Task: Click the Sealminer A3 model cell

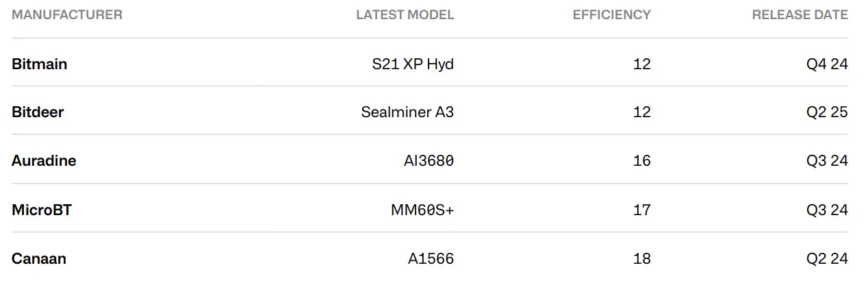Action: [x=407, y=112]
